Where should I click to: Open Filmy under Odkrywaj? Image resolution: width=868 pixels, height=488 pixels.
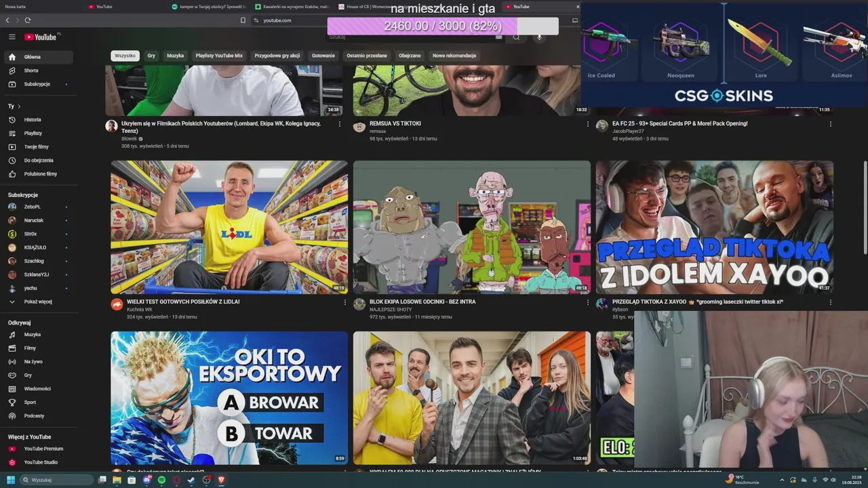(x=39, y=348)
